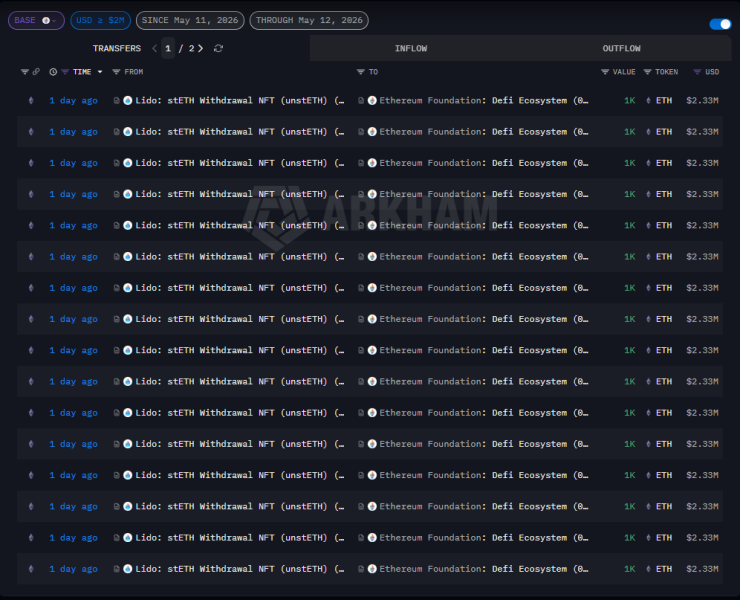Screen dimensions: 740x600
Task: Open the TOKEN column filter funnel
Action: point(648,72)
